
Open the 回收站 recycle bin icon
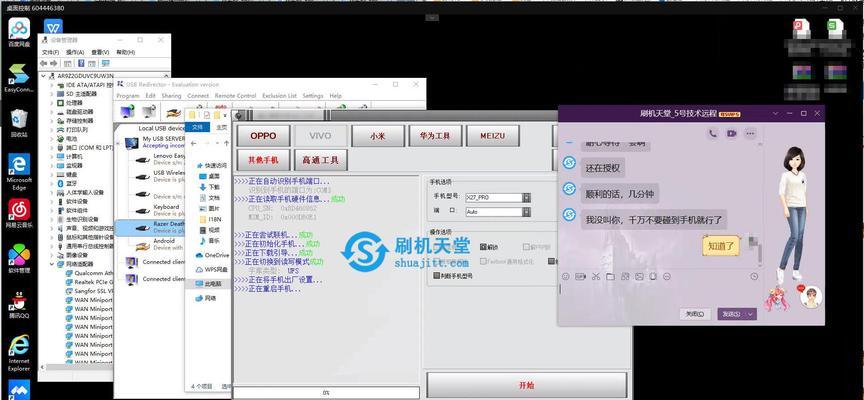pos(19,123)
